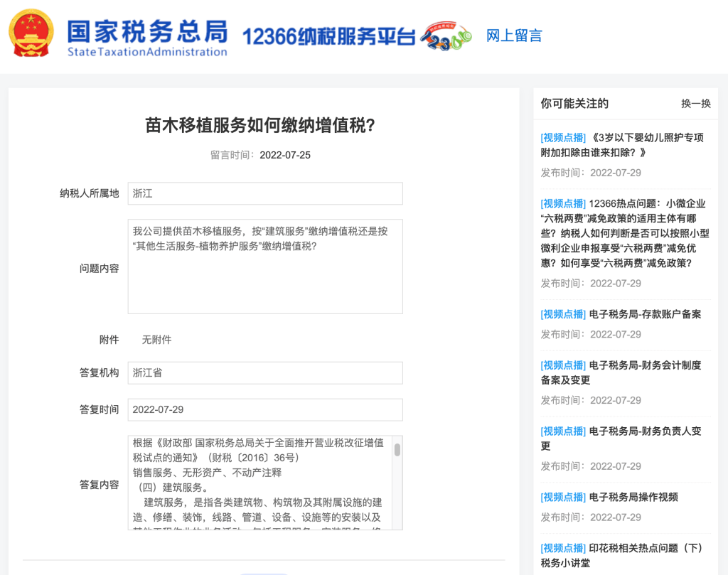Click 换一换 to refresh recommendations
This screenshot has height=575, width=728.
[x=695, y=104]
